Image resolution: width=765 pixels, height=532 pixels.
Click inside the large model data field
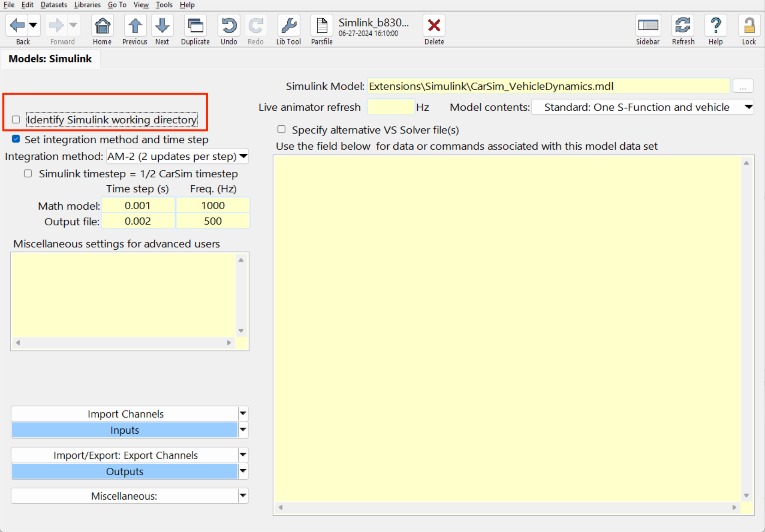507,328
